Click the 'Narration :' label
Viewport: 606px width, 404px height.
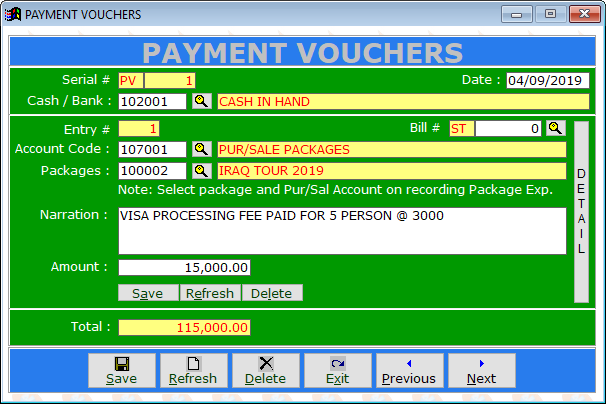74,215
